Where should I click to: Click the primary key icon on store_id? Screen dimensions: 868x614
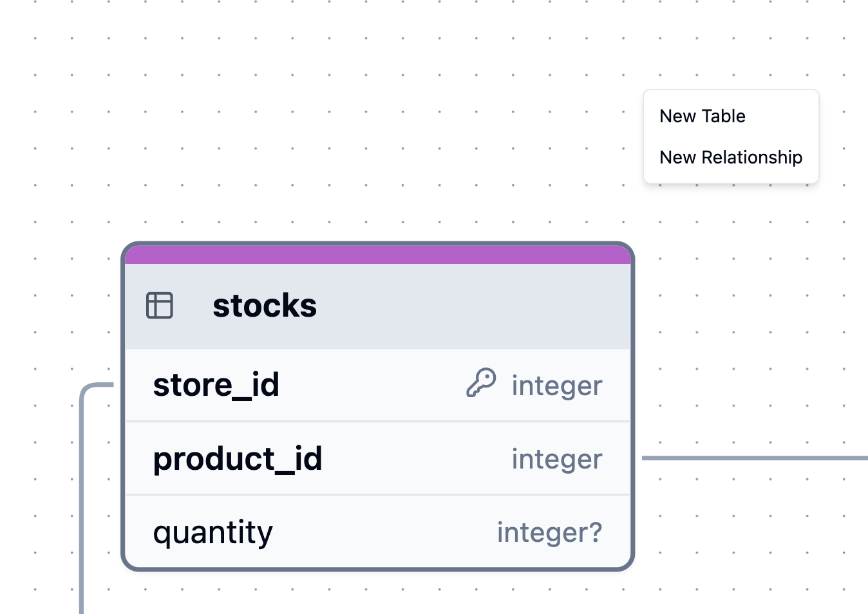pos(481,383)
